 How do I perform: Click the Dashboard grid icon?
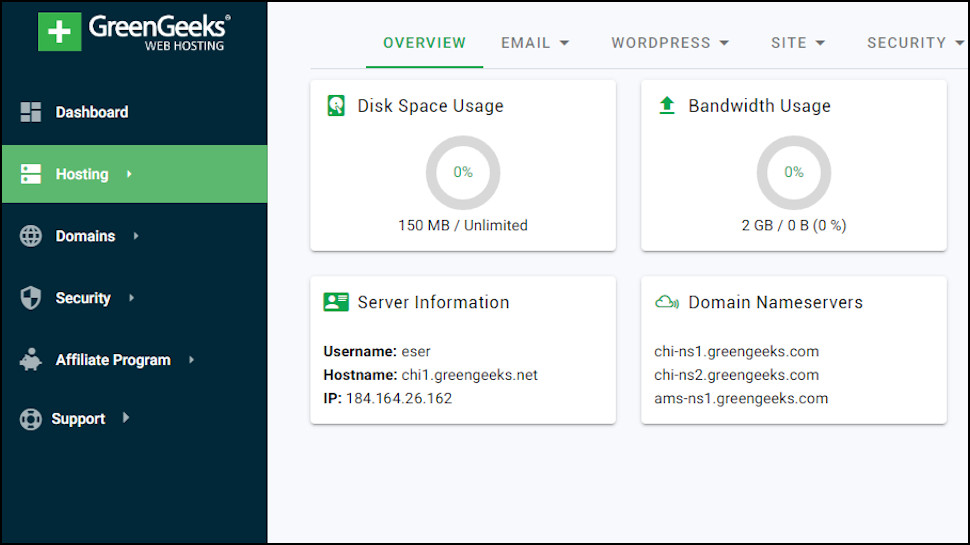coord(30,112)
